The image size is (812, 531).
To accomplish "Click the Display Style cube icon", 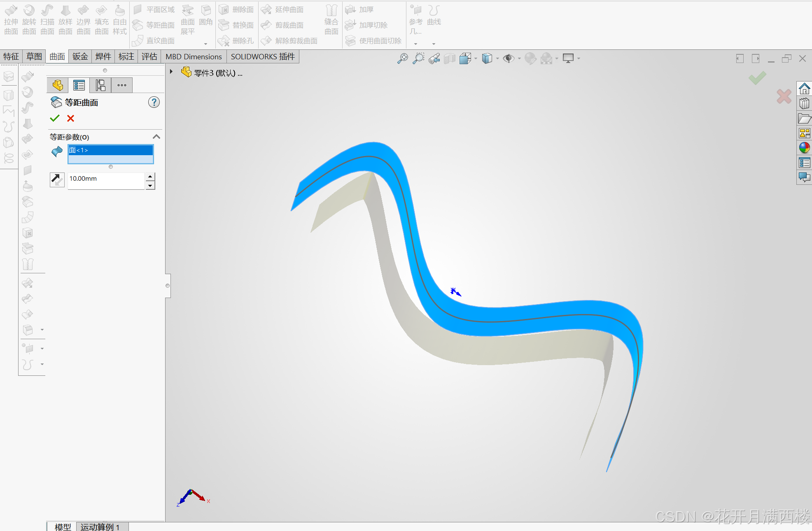I will [487, 58].
